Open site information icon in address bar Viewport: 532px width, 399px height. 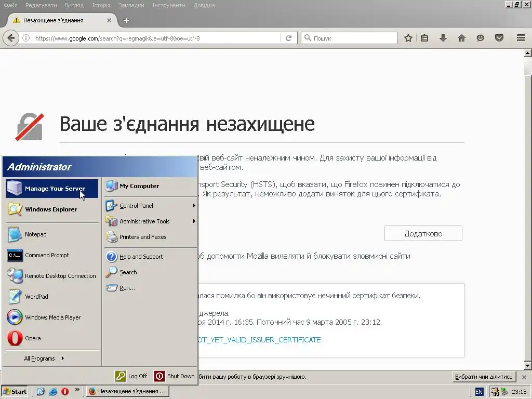pos(26,38)
